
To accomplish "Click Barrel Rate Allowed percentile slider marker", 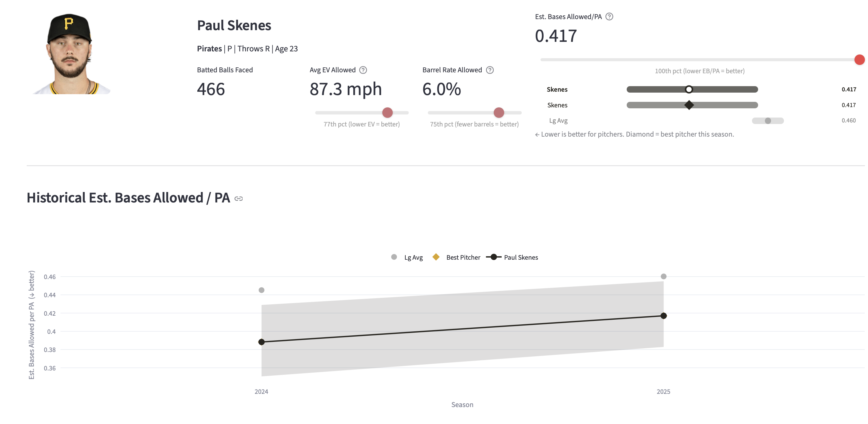I will [x=499, y=113].
